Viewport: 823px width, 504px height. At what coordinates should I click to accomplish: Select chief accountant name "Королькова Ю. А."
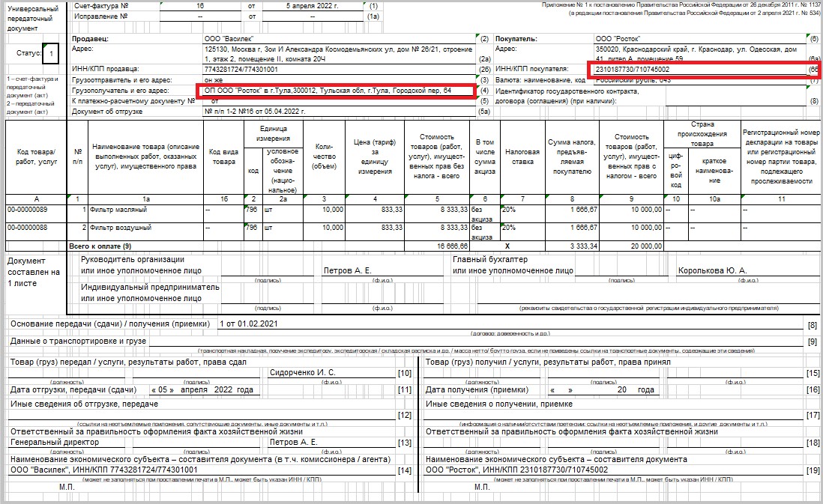pos(712,270)
